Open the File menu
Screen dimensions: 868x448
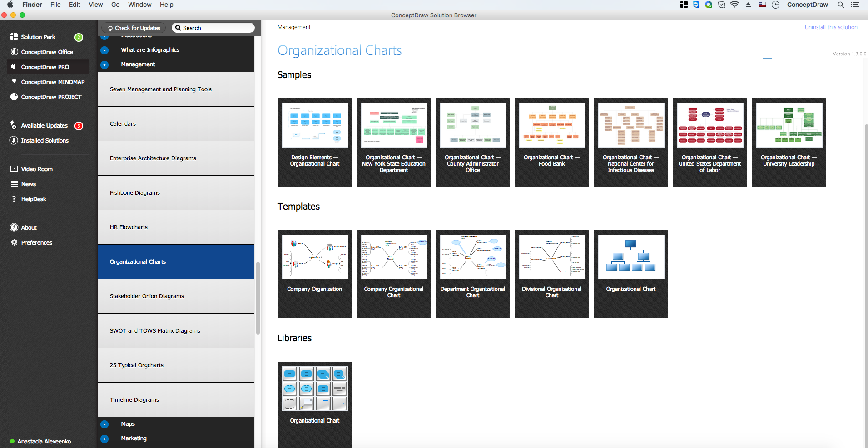click(55, 5)
